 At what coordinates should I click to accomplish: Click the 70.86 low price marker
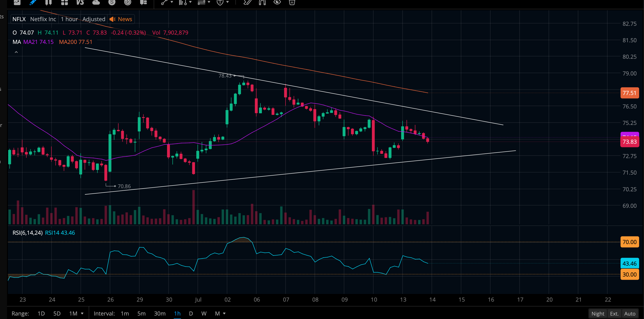tap(124, 186)
